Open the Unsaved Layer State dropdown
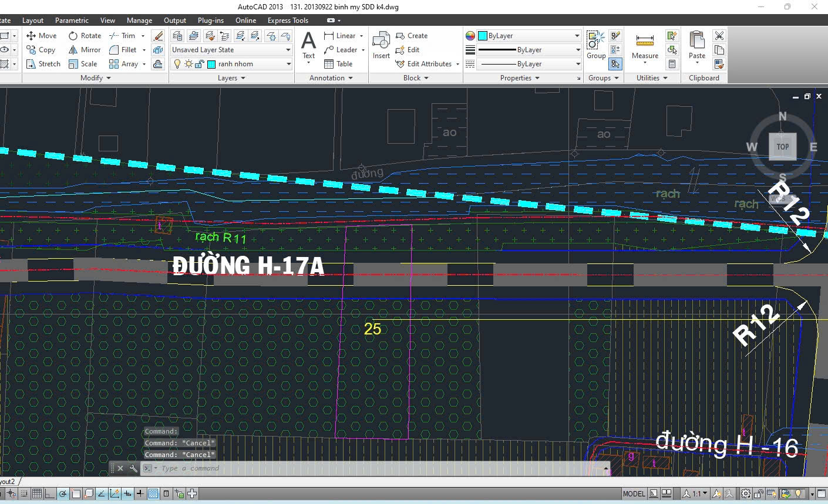 (231, 50)
